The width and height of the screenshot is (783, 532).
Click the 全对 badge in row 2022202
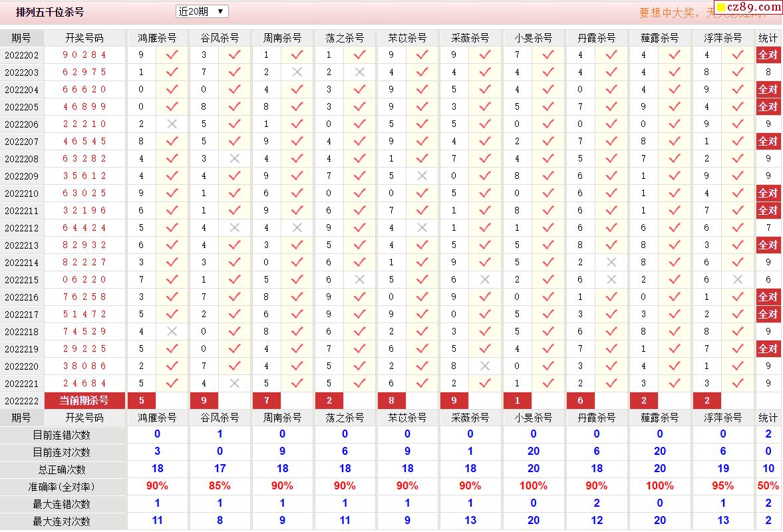tap(768, 55)
